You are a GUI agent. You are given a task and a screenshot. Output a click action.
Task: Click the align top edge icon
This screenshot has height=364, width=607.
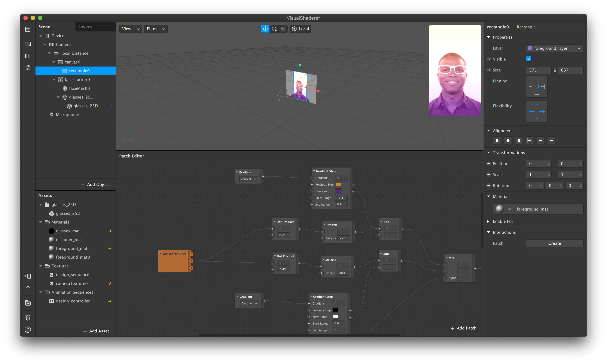[497, 140]
